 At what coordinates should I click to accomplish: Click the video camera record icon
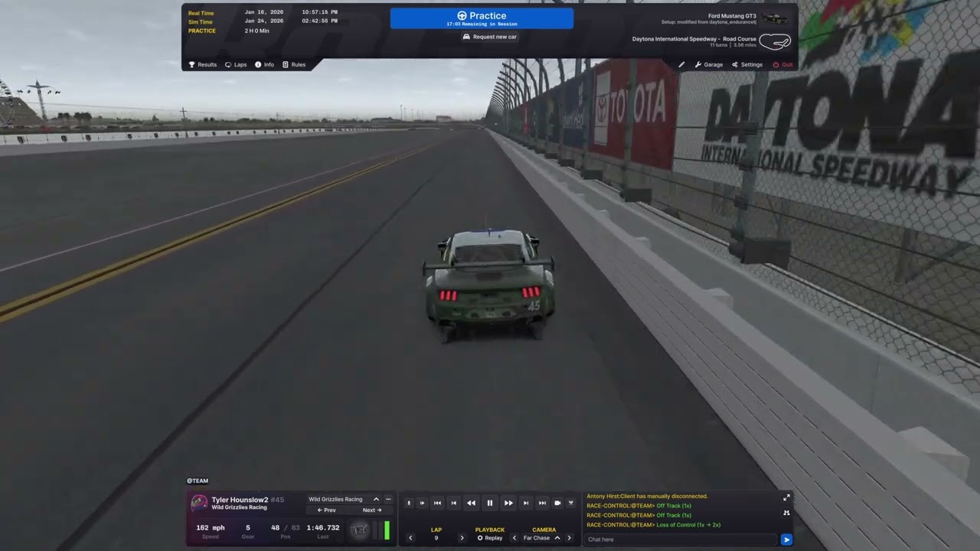557,503
